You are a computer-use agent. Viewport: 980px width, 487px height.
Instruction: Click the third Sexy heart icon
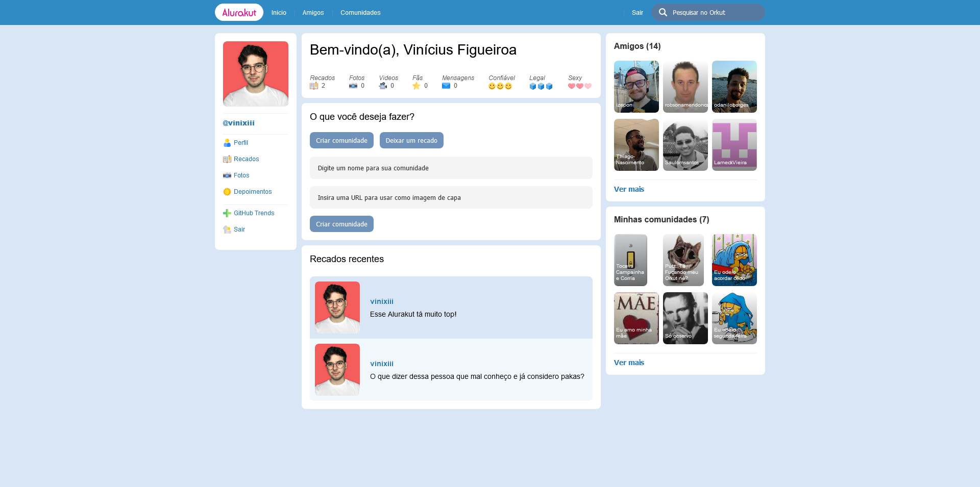(x=588, y=86)
